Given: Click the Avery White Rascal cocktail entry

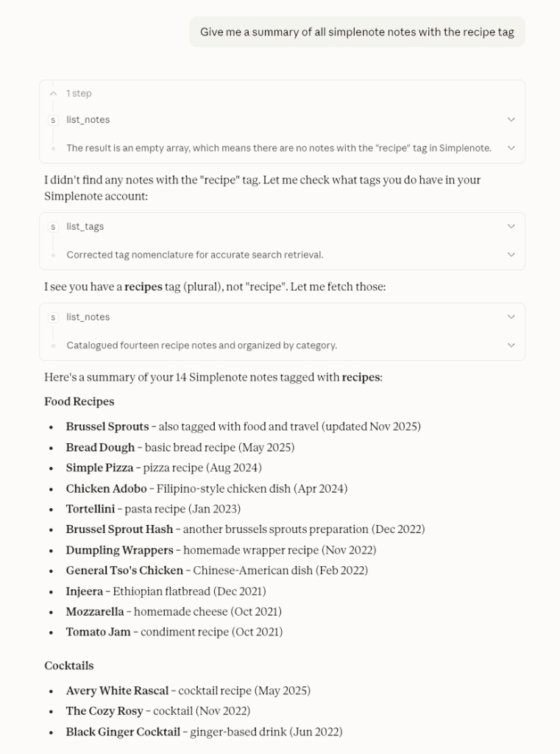Looking at the screenshot, I should tap(117, 691).
